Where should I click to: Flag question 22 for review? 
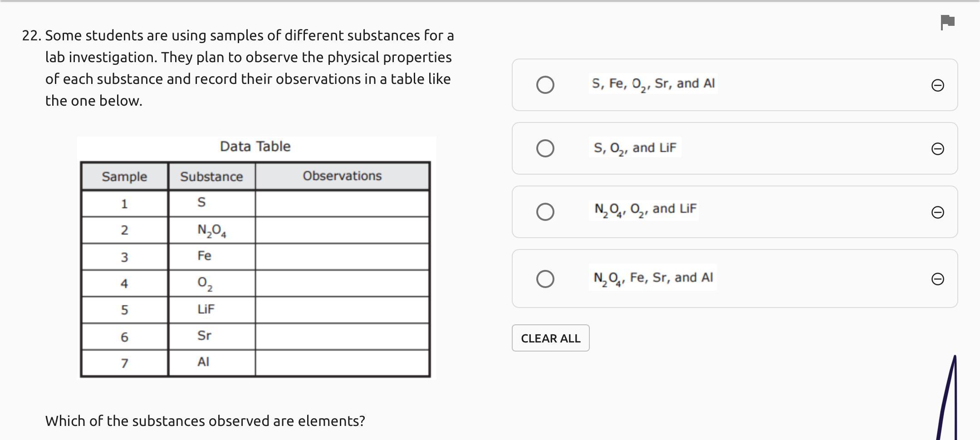pyautogui.click(x=947, y=22)
